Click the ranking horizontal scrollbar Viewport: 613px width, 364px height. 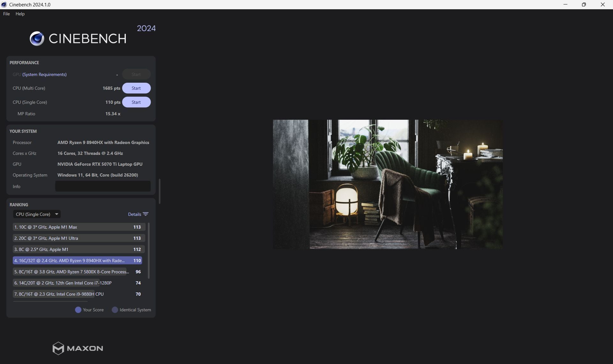50,301
